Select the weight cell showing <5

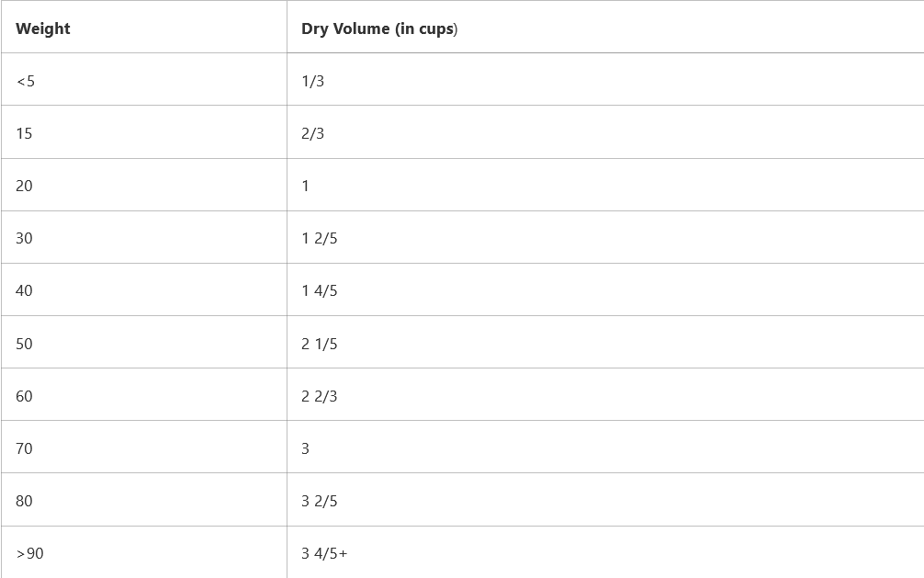tap(26, 81)
